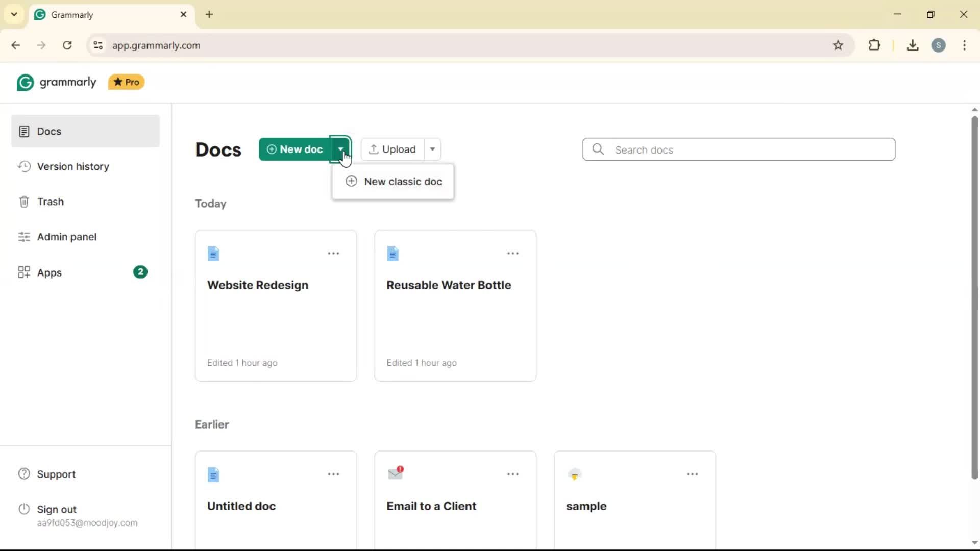Select the Grammarly browser tab
The height and width of the screenshot is (551, 980).
point(111,15)
